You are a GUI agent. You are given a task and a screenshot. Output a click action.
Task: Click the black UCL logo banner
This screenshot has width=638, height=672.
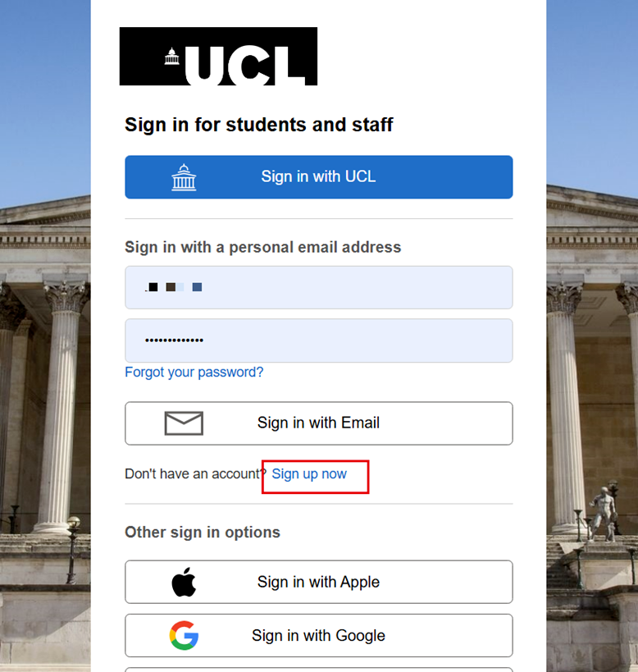tap(218, 56)
